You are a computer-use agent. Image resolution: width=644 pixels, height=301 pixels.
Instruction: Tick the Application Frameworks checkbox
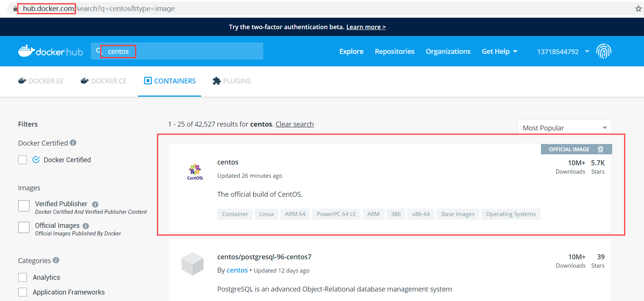[x=23, y=292]
